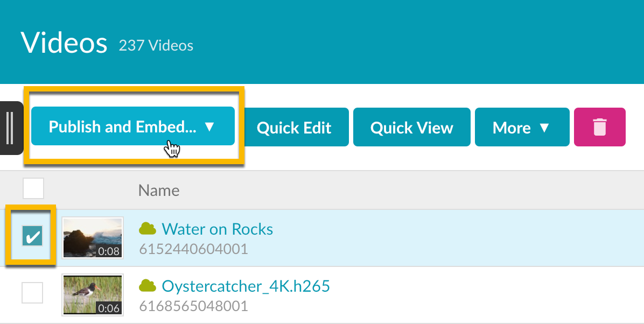Click the Quick Edit button
Screen dimensions: 644x324
coord(294,128)
